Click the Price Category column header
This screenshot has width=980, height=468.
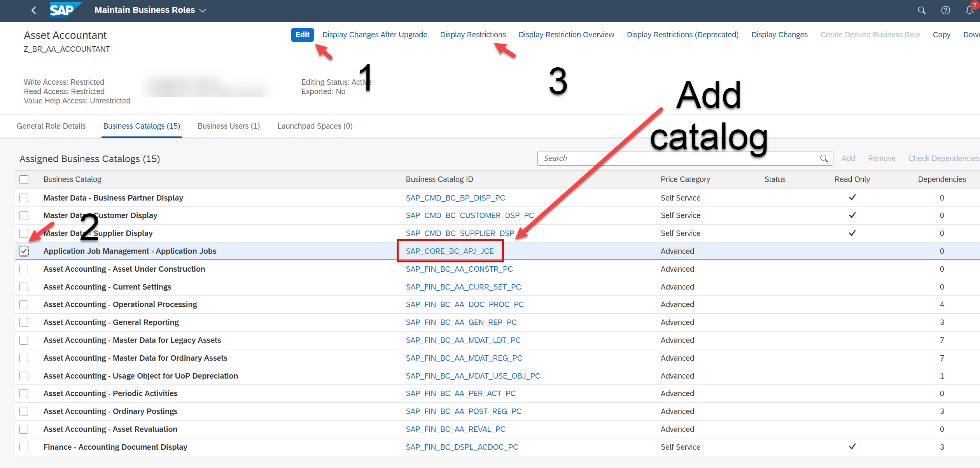[x=685, y=179]
